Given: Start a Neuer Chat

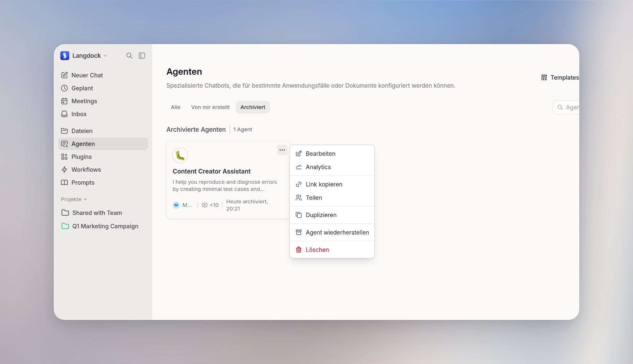Looking at the screenshot, I should tap(103, 75).
